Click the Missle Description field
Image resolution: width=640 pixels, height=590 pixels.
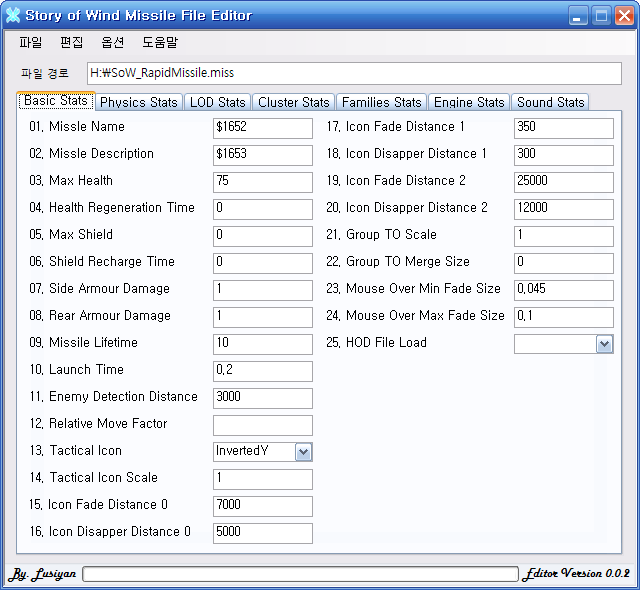(x=263, y=155)
